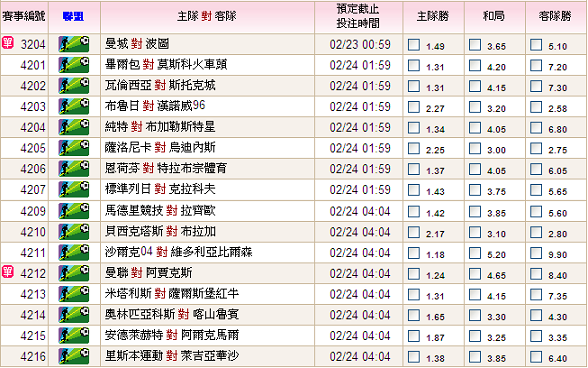Click the league icon for match 4211
The width and height of the screenshot is (588, 368).
point(74,252)
